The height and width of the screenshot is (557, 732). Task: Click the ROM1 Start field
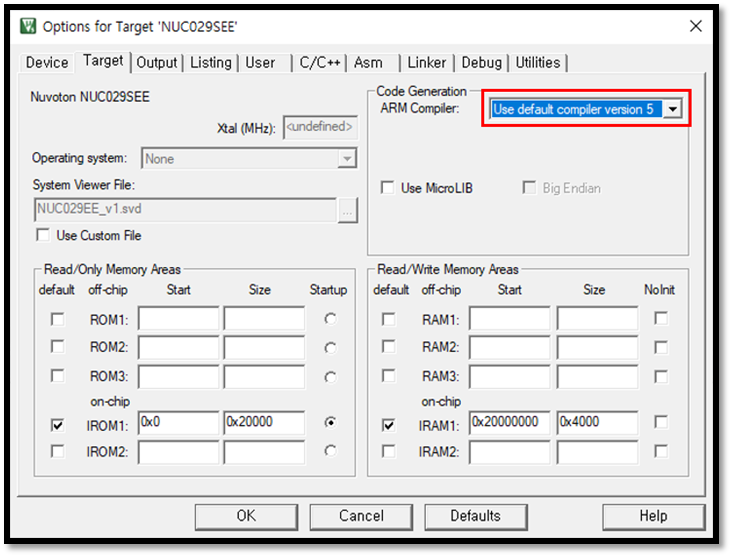tap(178, 319)
